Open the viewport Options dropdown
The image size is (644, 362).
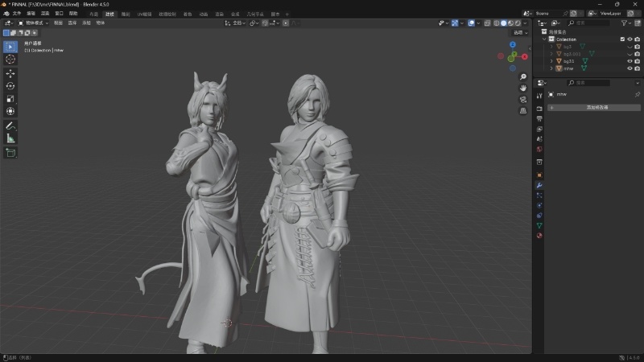[520, 33]
